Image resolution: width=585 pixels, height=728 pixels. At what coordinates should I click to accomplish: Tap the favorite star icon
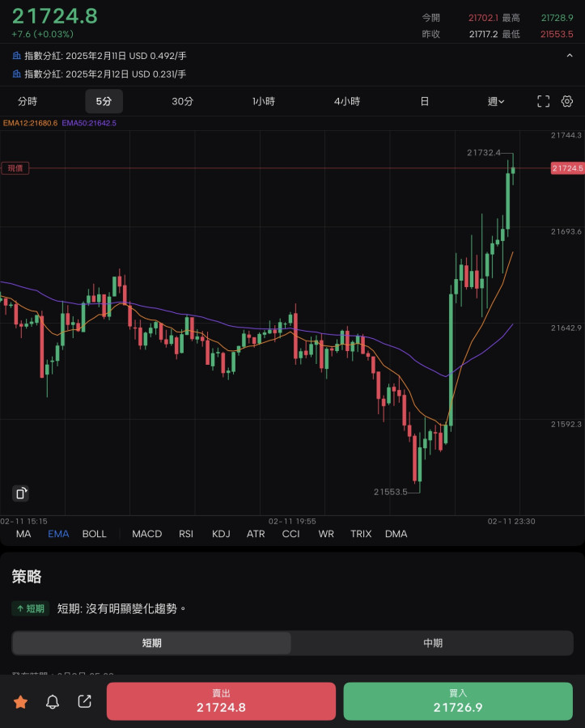pos(20,701)
